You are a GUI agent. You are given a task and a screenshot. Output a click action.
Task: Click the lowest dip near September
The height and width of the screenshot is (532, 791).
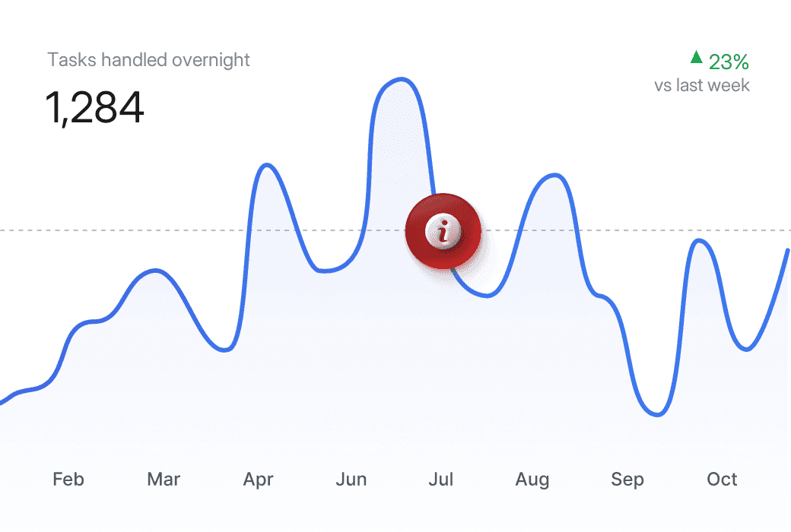pyautogui.click(x=657, y=415)
